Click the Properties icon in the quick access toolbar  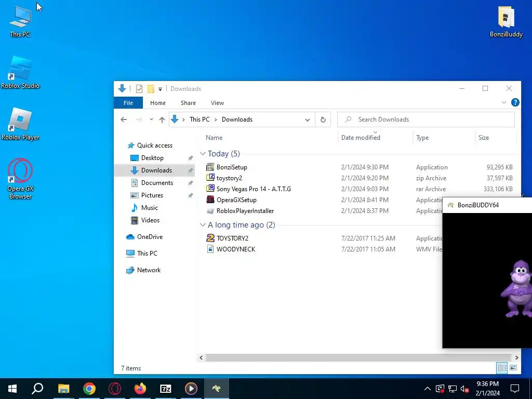139,89
